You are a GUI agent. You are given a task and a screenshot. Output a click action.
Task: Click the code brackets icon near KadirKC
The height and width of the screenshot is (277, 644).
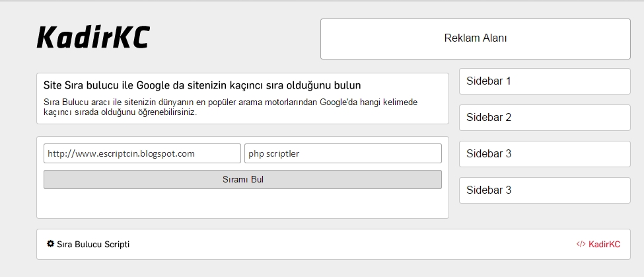[581, 244]
